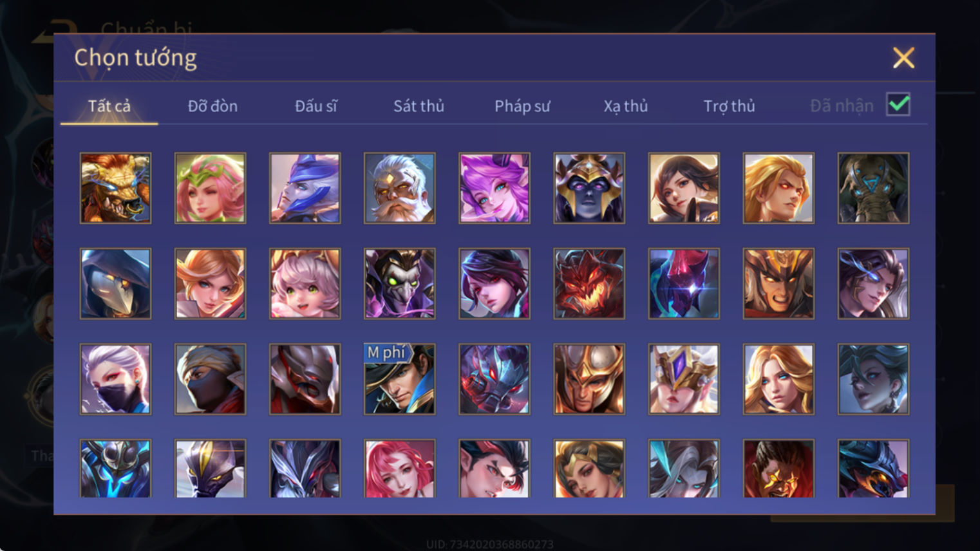The width and height of the screenshot is (980, 551).
Task: Pick the masked silver-haired ninja hero
Action: tap(115, 378)
